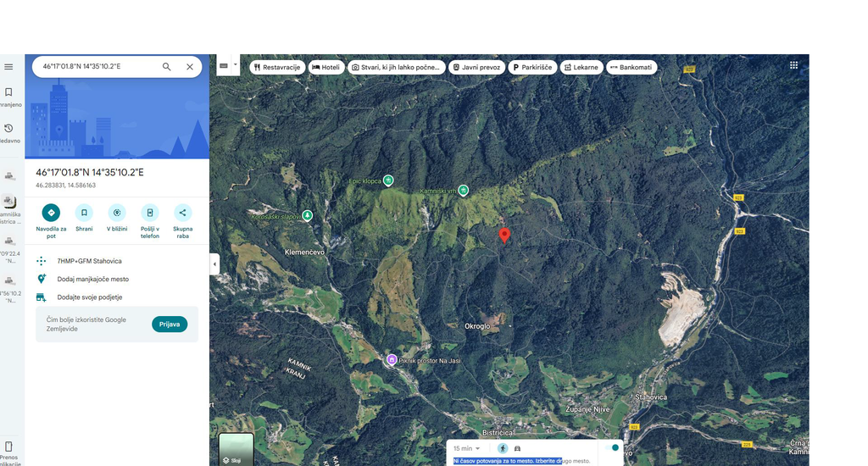
Task: Clear the coordinates search box
Action: pyautogui.click(x=190, y=66)
